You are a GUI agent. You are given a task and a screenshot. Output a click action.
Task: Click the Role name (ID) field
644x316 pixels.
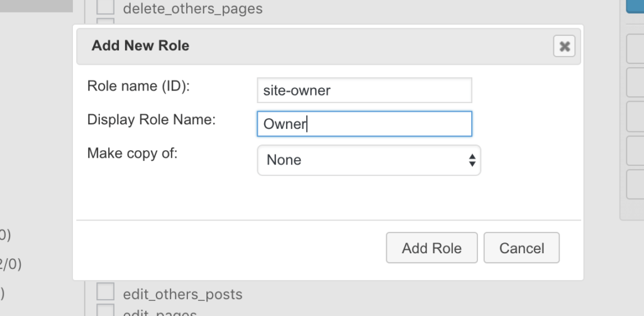[364, 90]
